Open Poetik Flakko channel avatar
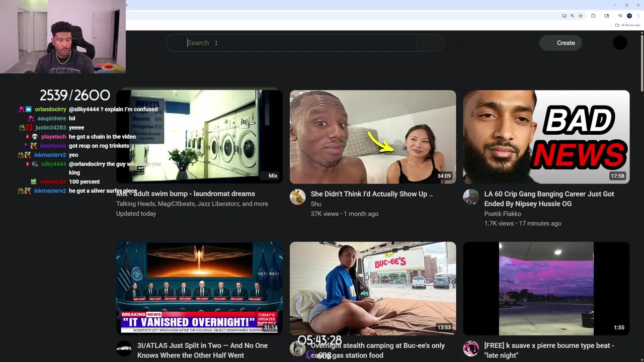This screenshot has height=362, width=644. click(x=471, y=197)
